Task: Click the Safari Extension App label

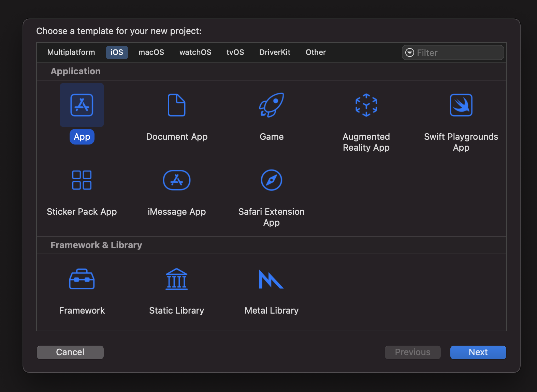Action: click(272, 217)
